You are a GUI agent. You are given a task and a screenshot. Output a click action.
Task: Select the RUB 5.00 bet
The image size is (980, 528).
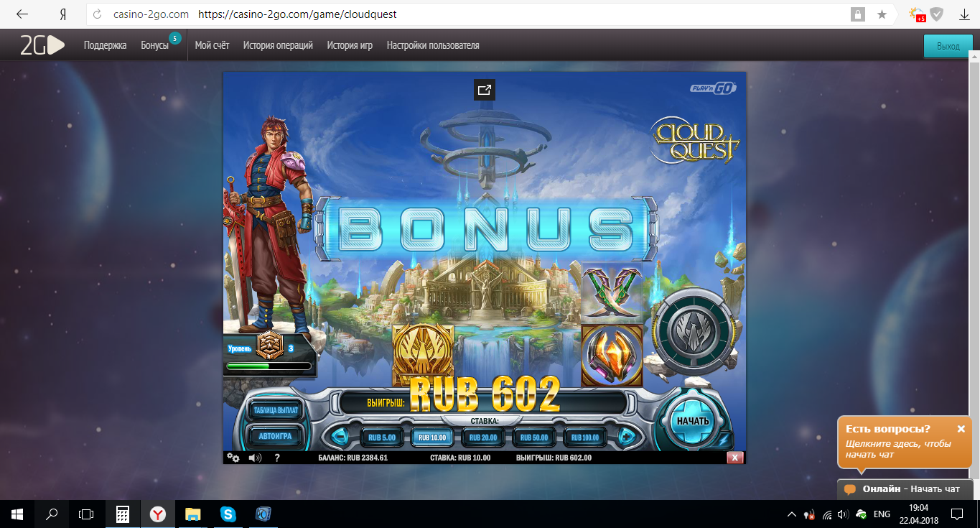[x=382, y=437]
